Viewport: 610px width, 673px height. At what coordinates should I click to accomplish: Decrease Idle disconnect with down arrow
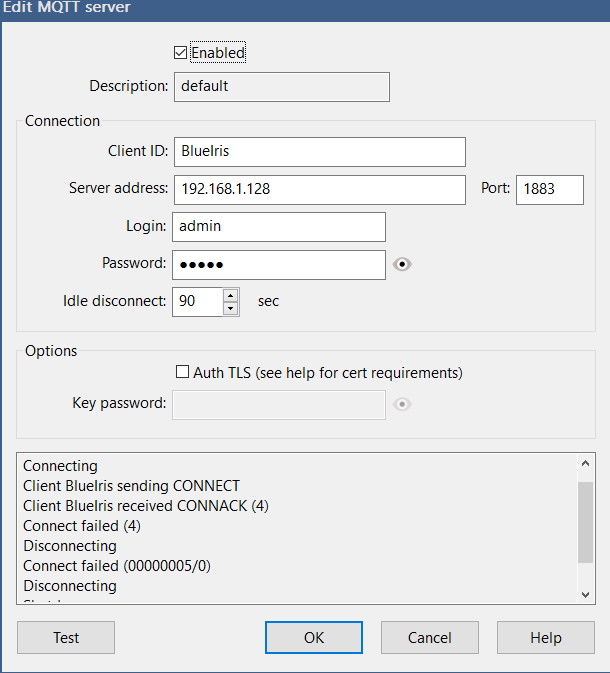(x=231, y=308)
